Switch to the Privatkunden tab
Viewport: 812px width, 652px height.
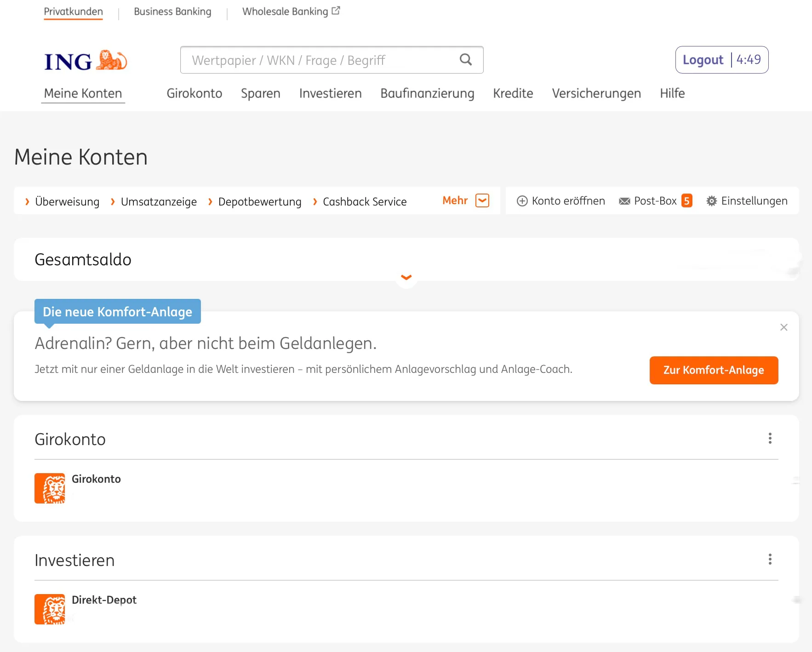click(74, 11)
